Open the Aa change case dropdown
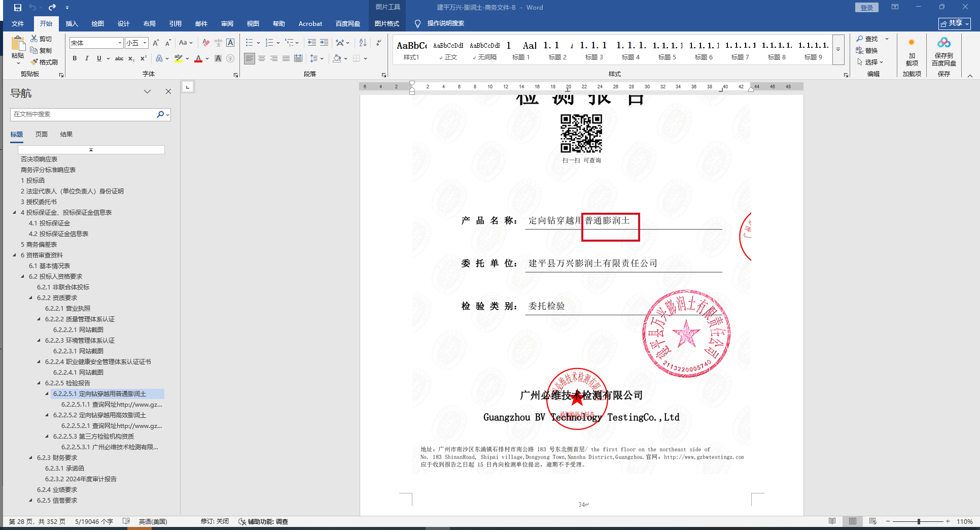 pos(186,43)
